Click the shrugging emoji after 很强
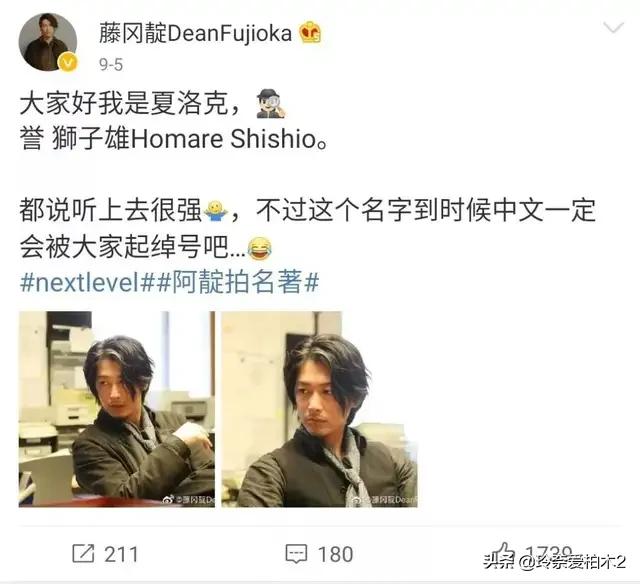The width and height of the screenshot is (640, 584). click(x=216, y=211)
